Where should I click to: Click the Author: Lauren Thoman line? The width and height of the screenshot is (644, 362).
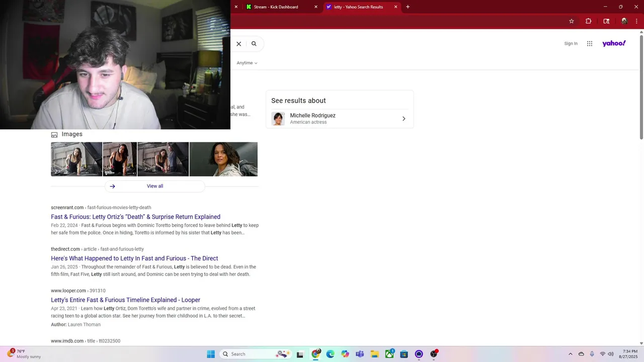click(x=75, y=325)
